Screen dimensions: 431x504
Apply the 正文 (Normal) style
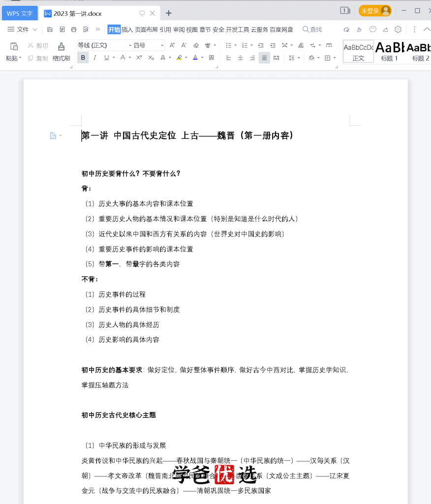click(x=358, y=51)
